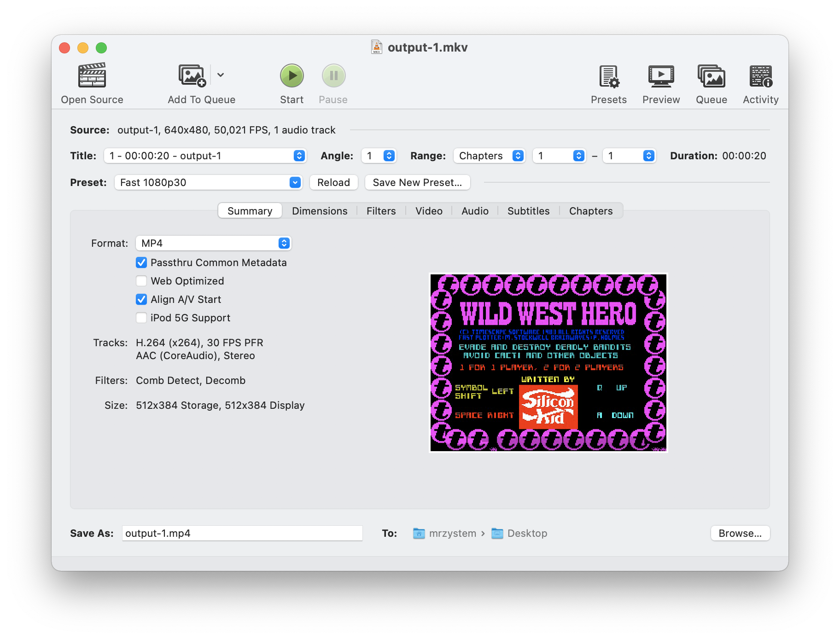Show the encode Queue
This screenshot has width=840, height=639.
[x=711, y=83]
